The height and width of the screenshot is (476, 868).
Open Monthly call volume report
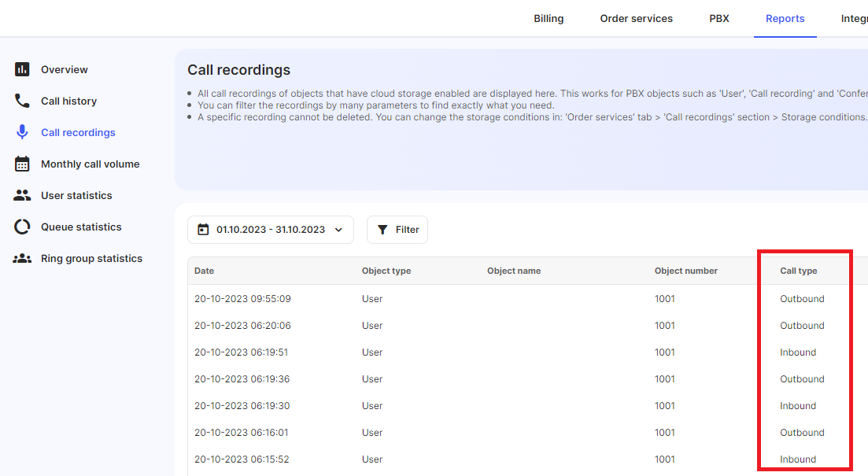[90, 164]
